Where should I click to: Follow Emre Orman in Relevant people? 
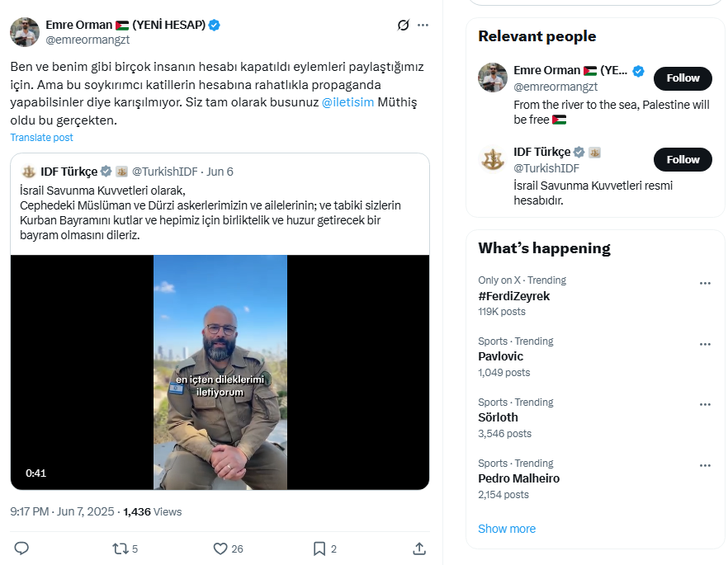tap(683, 78)
